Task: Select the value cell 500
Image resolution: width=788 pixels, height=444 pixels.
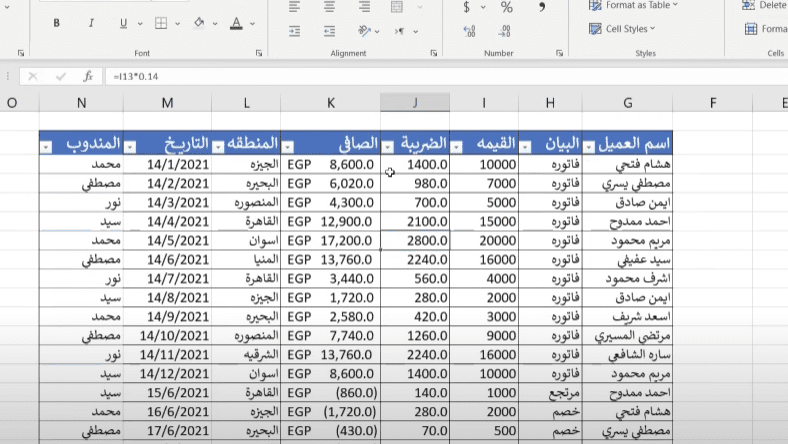Action: (484, 431)
